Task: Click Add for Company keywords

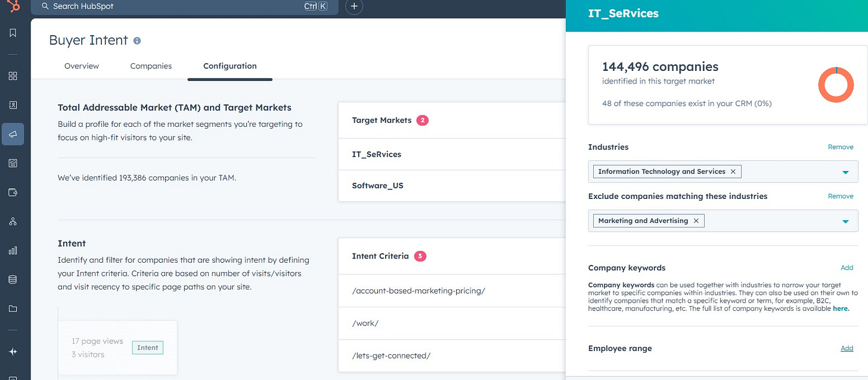Action: 847,268
